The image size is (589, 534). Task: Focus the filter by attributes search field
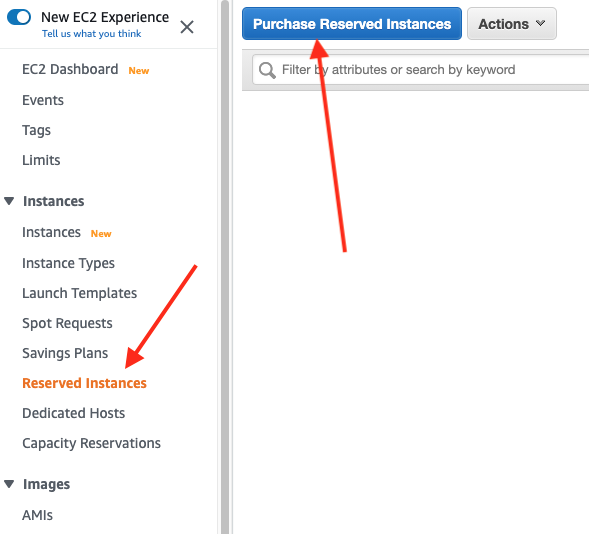(421, 70)
